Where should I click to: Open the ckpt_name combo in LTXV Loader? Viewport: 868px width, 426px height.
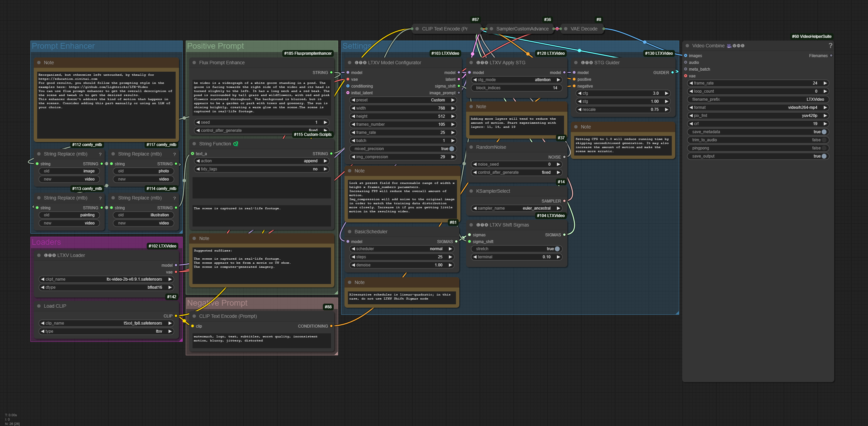[x=106, y=279]
